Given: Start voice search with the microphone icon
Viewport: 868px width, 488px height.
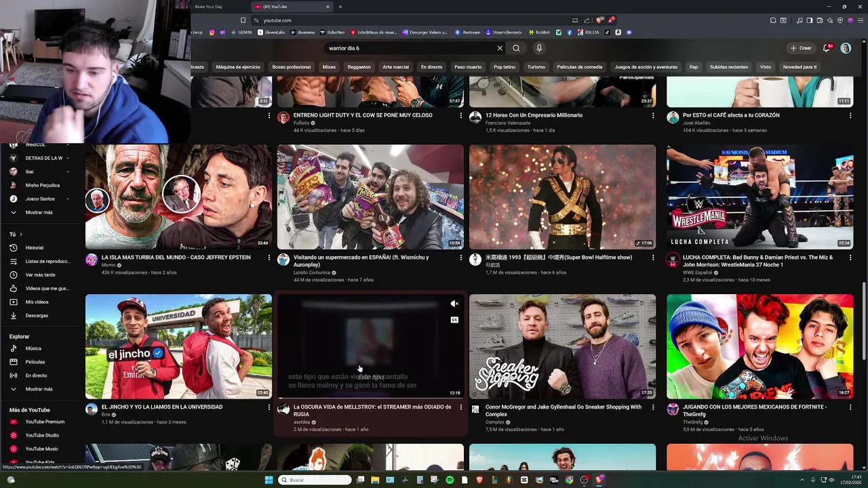Looking at the screenshot, I should pos(539,48).
